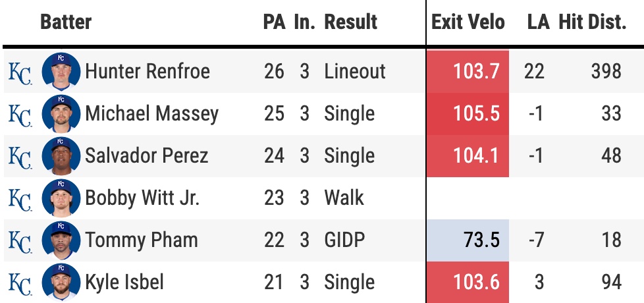Click the 105.5 exit velocity red cell

(x=468, y=114)
